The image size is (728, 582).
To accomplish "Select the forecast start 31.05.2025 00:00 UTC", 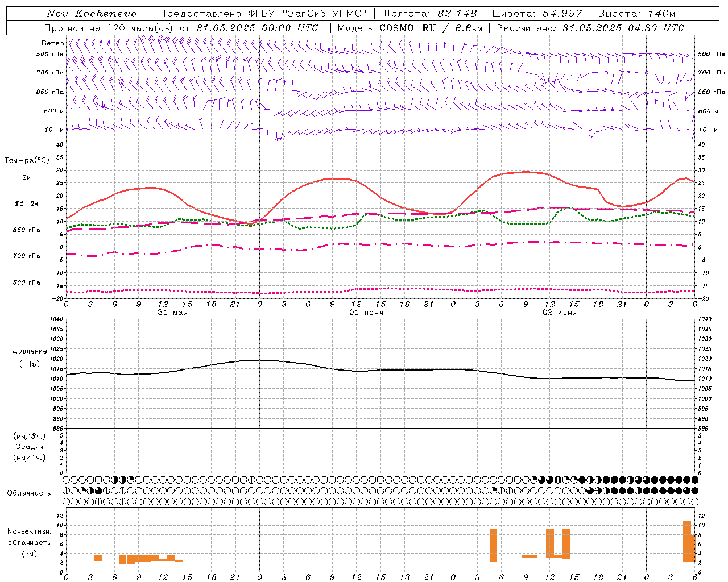I will tap(257, 28).
